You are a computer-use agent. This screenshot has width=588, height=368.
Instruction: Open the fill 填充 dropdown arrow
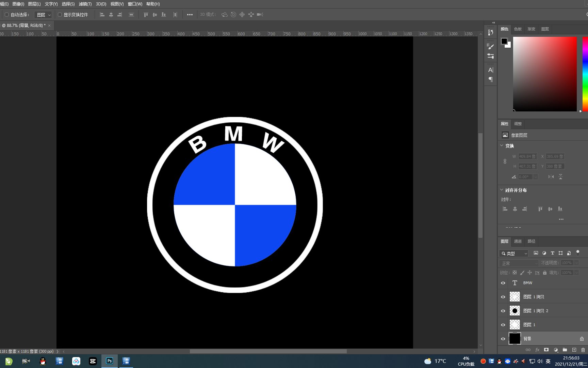pos(576,273)
